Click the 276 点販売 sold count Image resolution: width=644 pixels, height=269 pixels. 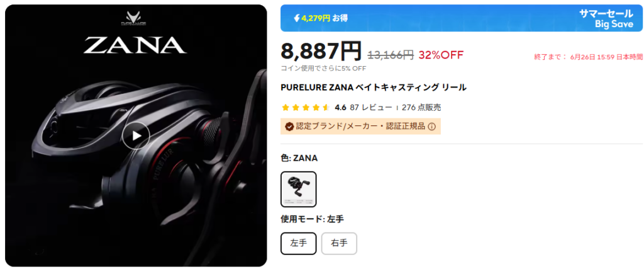point(421,108)
